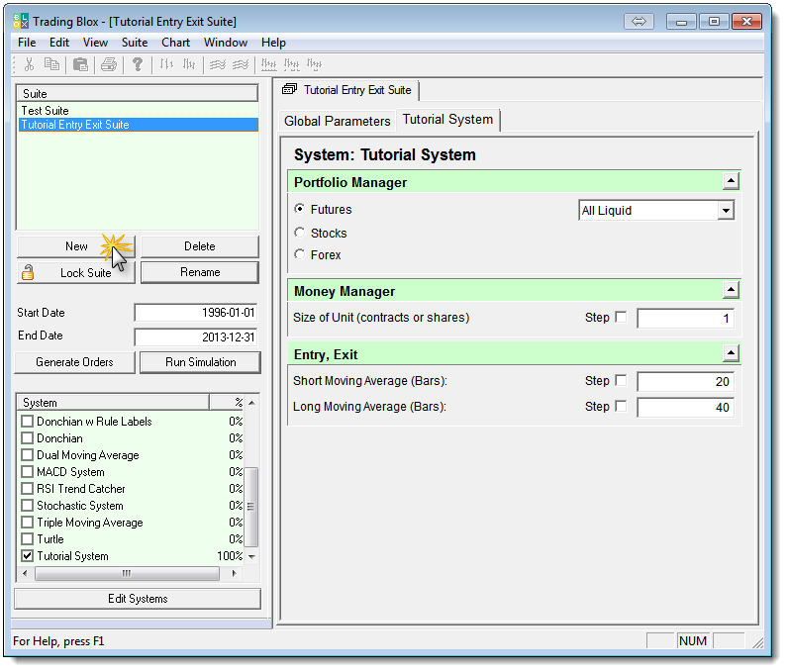Screen dimensions: 787x672
Task: Collapse the Entry, Exit section
Action: 731,353
